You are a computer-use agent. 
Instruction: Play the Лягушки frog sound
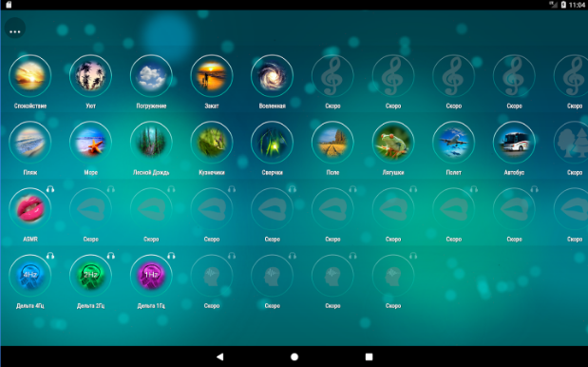point(393,143)
